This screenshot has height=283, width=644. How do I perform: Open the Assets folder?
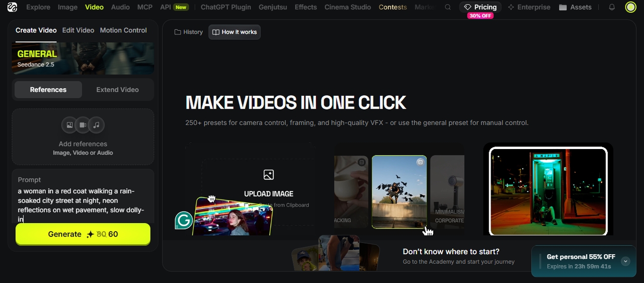tap(575, 7)
